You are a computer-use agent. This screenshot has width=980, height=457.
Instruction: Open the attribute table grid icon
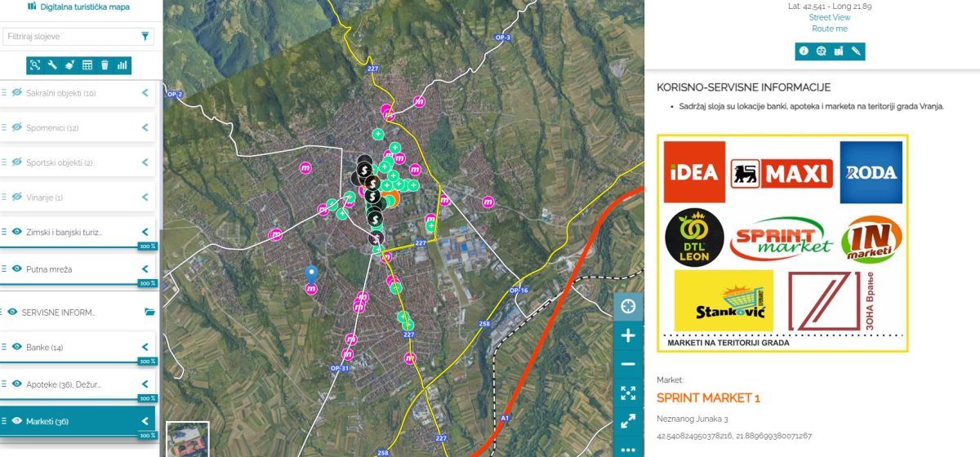click(87, 65)
